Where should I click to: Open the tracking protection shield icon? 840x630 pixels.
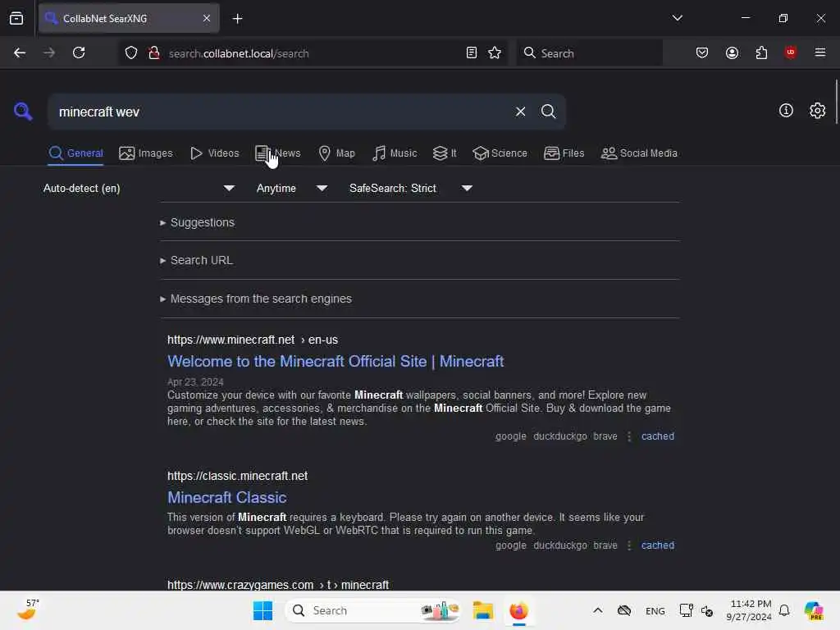[x=131, y=52]
